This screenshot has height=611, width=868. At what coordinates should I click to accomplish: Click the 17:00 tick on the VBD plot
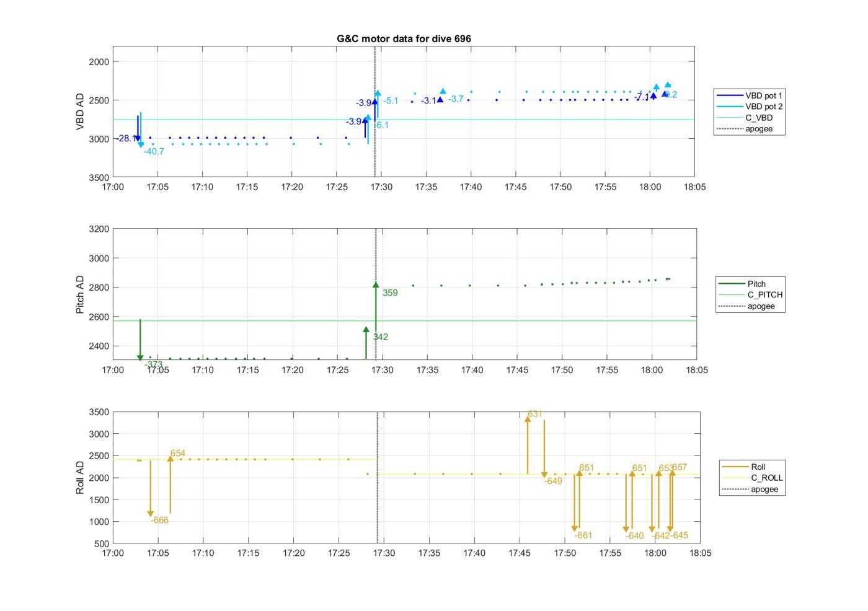[113, 187]
